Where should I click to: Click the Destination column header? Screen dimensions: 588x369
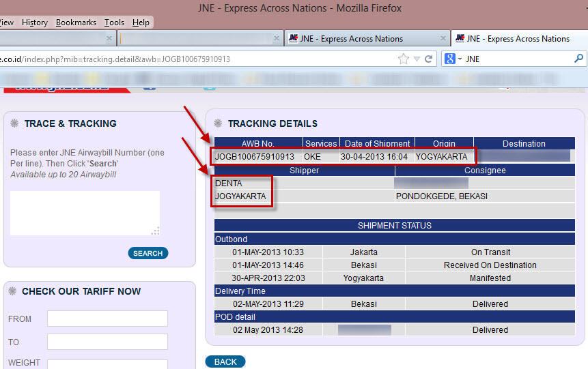coord(524,143)
